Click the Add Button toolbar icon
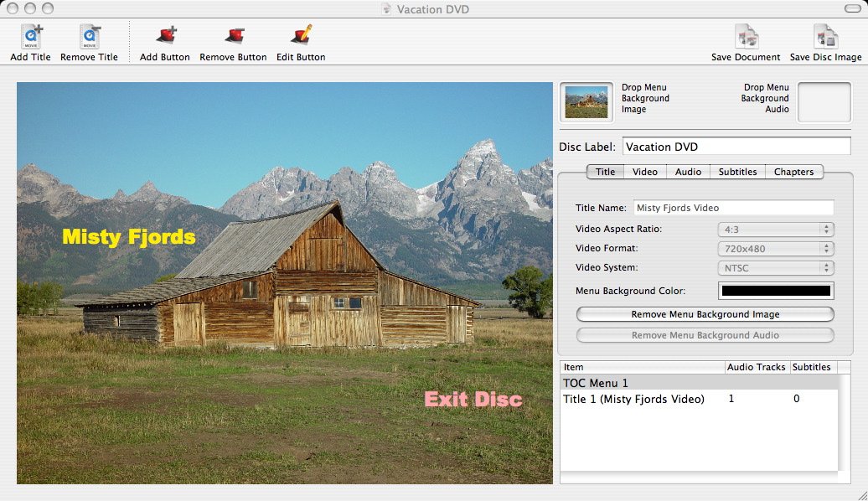The image size is (868, 501). (x=165, y=35)
